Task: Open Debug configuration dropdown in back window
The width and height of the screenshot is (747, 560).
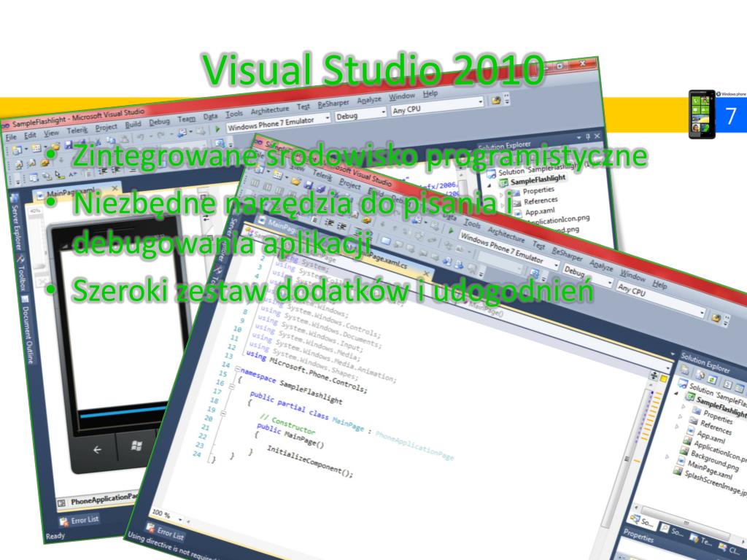Action: click(360, 114)
